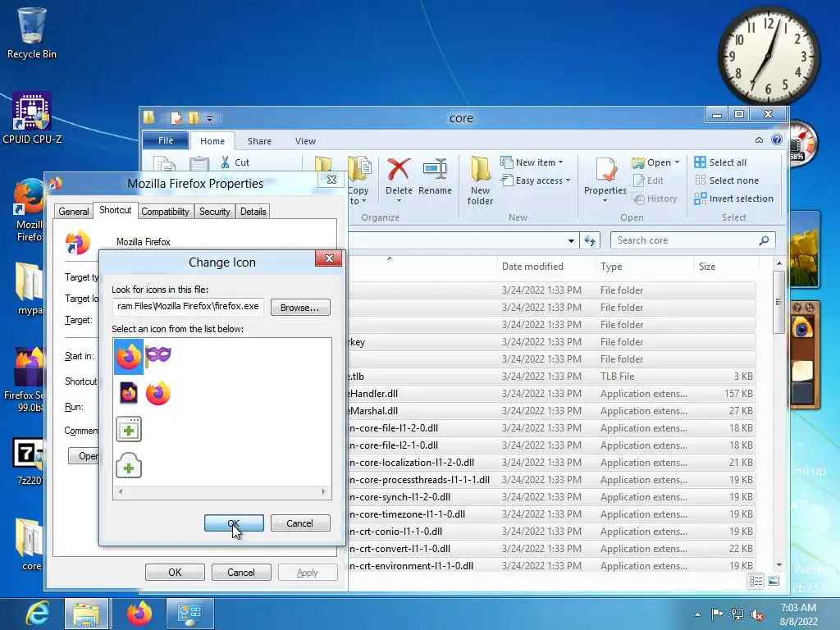Close the Change Icon dialog with red X
Screen dimensions: 840x630
coord(329,258)
